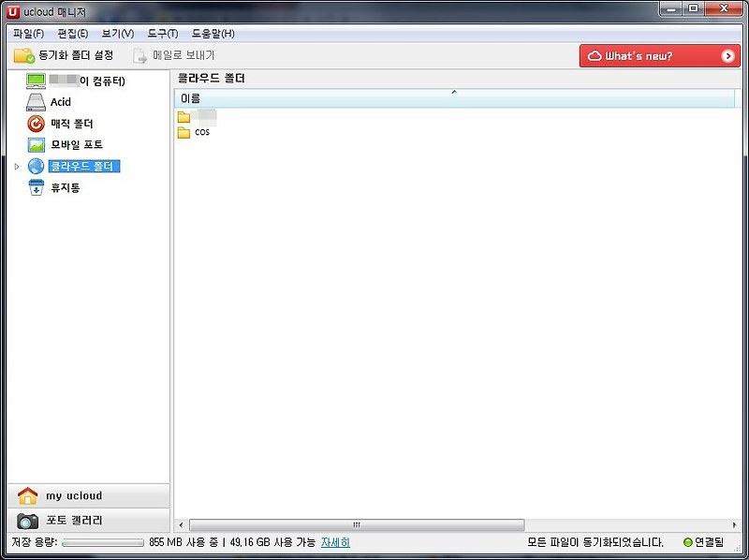Minimize the ucloud 매니저 window
The image size is (749, 560).
(x=671, y=8)
